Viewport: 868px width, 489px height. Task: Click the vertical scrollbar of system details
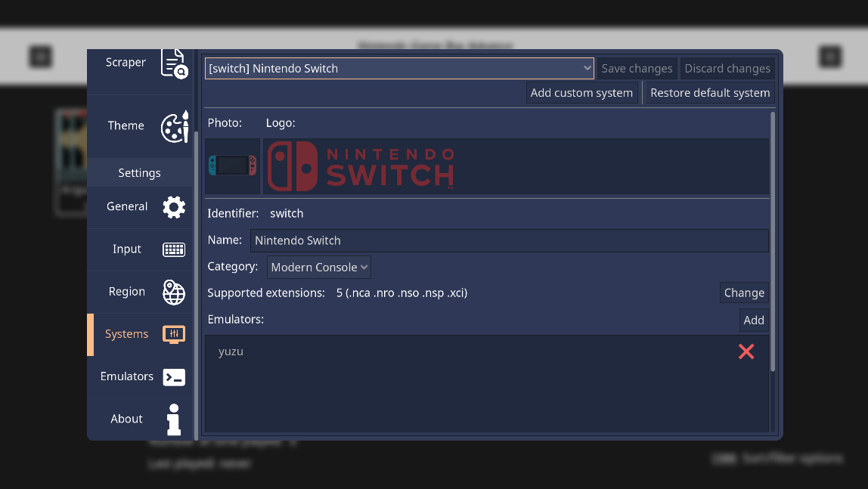[x=773, y=243]
